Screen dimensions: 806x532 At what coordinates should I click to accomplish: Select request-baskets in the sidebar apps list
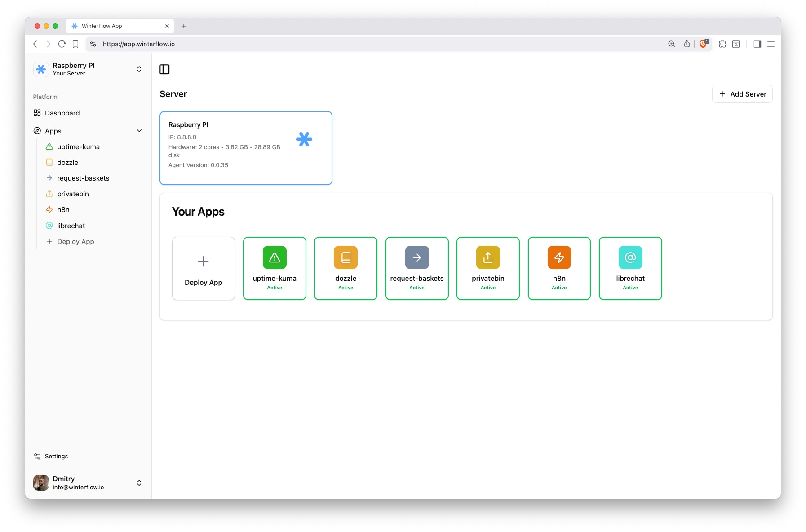point(93,178)
